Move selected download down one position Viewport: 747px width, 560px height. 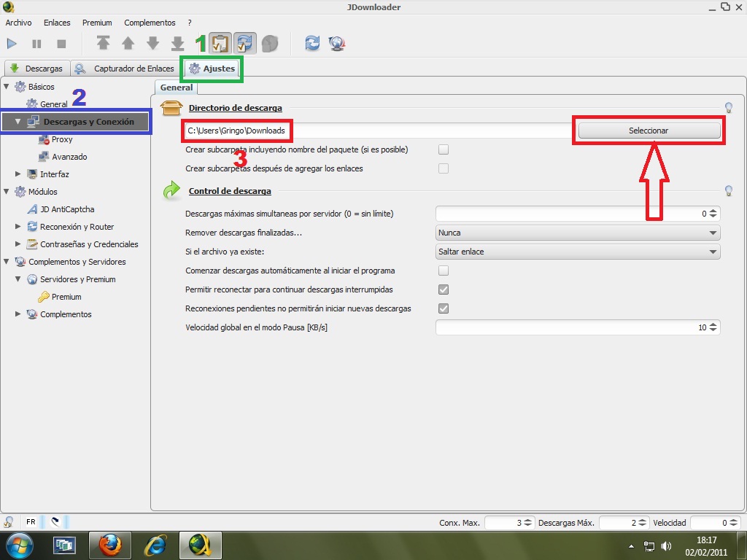(x=153, y=43)
